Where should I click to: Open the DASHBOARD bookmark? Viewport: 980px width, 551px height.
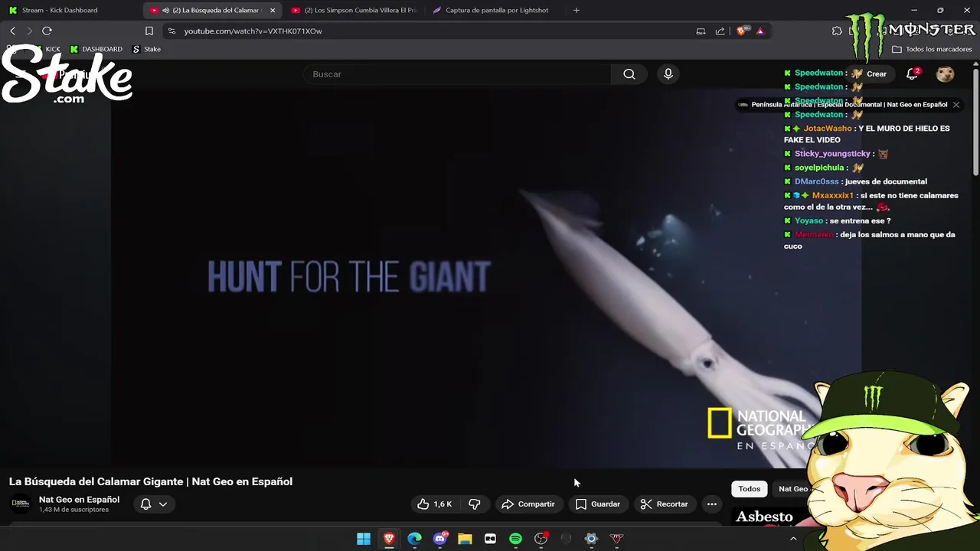(96, 49)
